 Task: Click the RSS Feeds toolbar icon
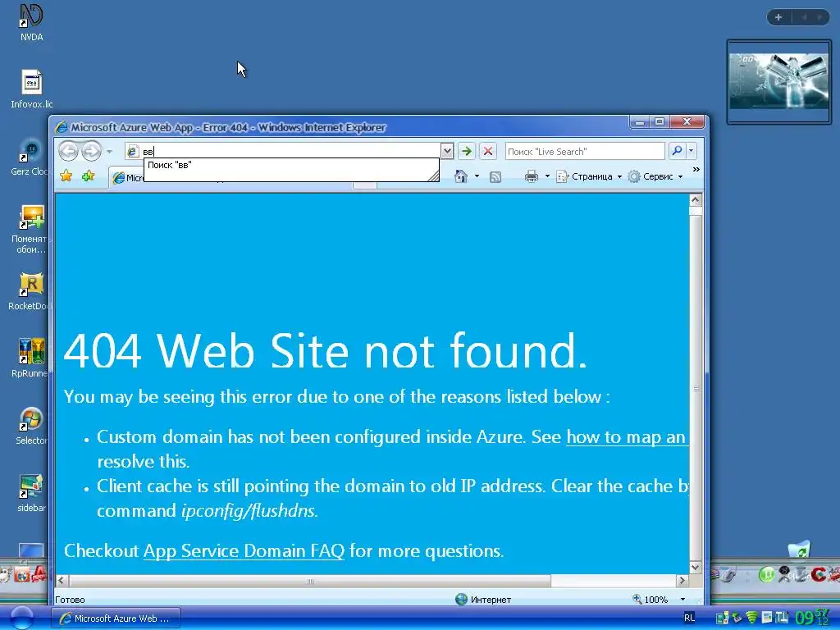(495, 177)
